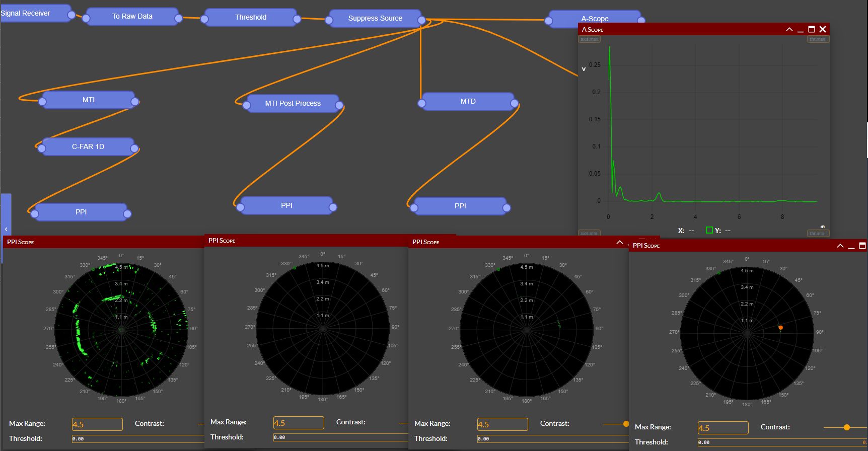Select the PPI node below C-FAR 1D
This screenshot has width=868, height=451.
click(x=81, y=212)
